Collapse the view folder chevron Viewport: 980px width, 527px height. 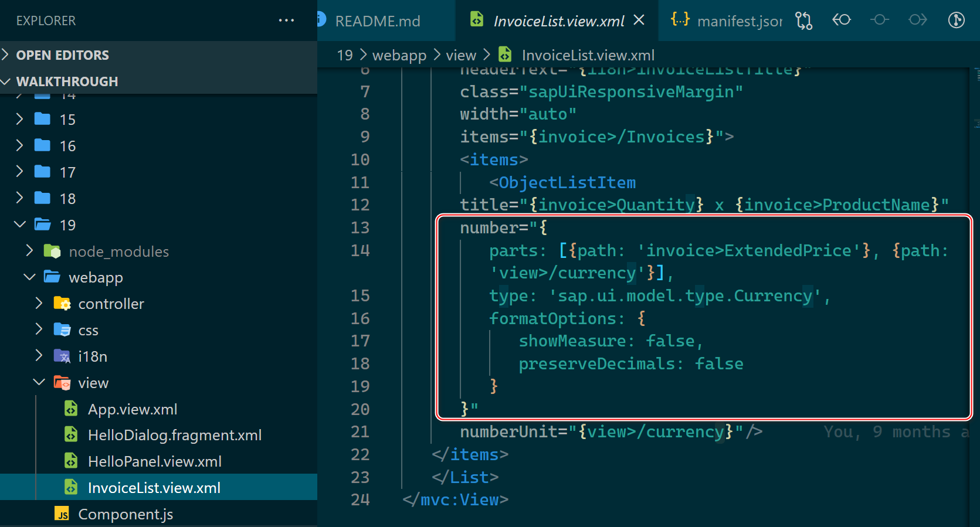(x=39, y=382)
